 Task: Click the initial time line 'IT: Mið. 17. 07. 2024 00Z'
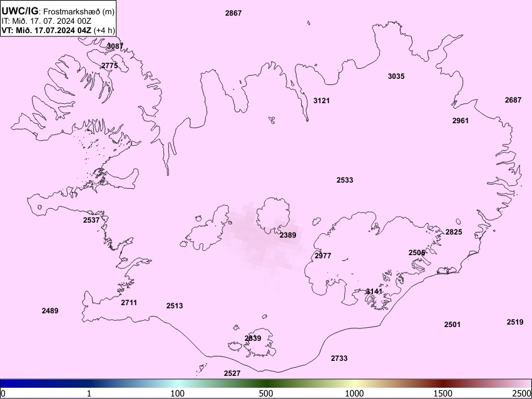pyautogui.click(x=46, y=21)
